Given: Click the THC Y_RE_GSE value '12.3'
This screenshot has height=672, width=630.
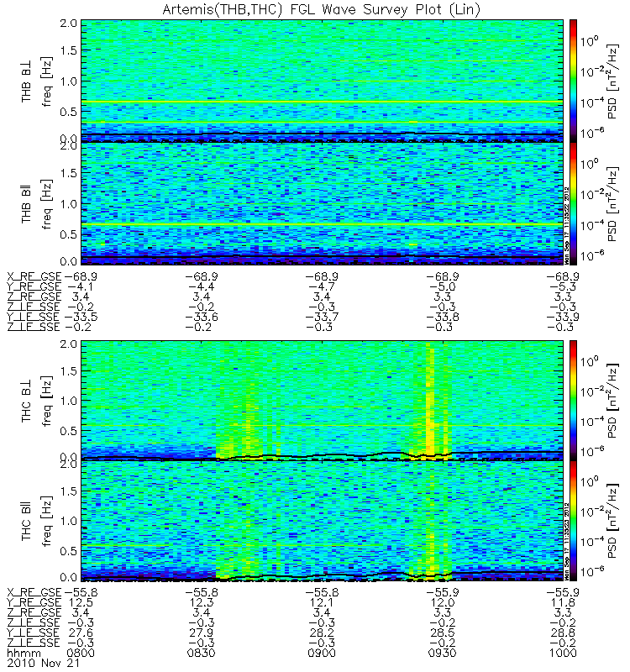Looking at the screenshot, I should (202, 602).
